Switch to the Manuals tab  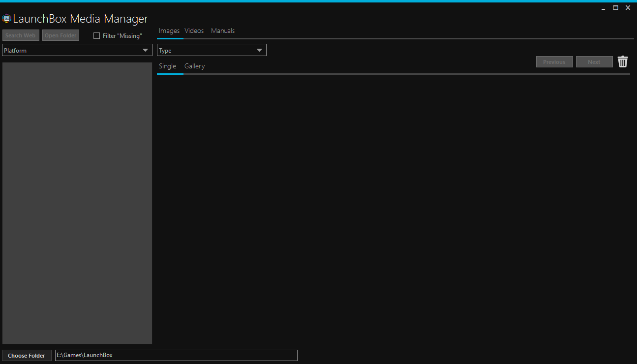[223, 30]
